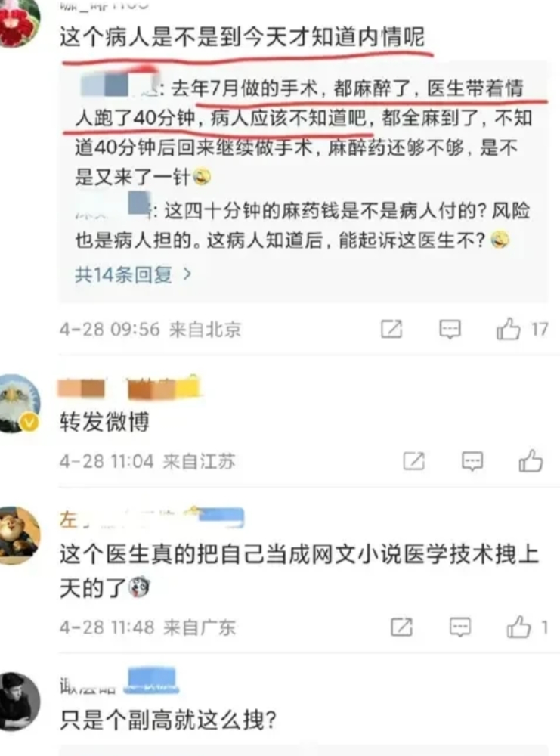
Task: Open nested reply about 麻药钱
Action: (x=304, y=225)
